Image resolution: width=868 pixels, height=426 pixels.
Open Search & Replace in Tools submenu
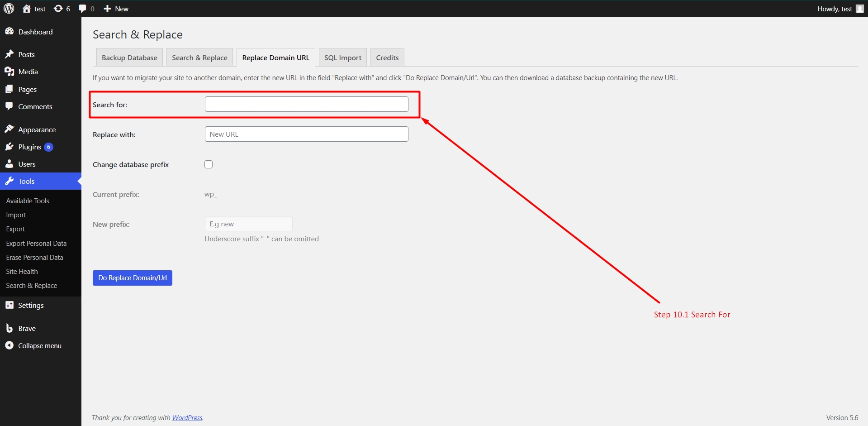[32, 286]
